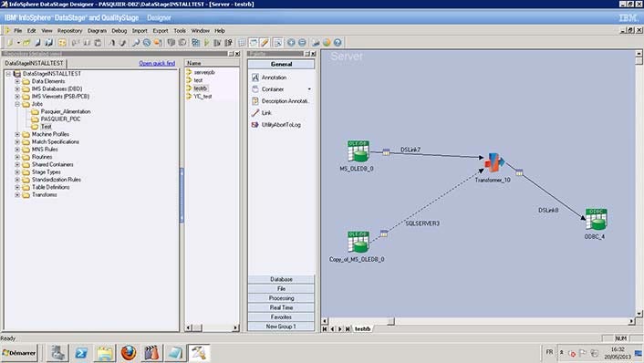Select the YC_test item in Name list

[x=203, y=96]
